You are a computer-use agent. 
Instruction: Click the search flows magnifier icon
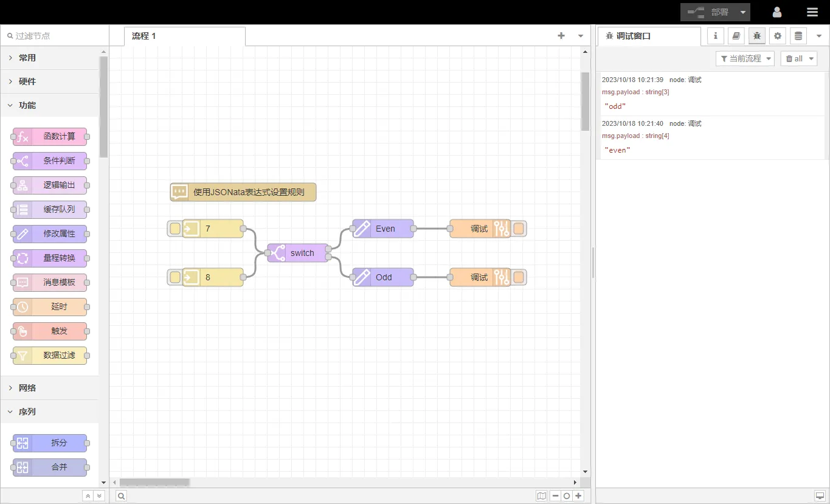[121, 496]
